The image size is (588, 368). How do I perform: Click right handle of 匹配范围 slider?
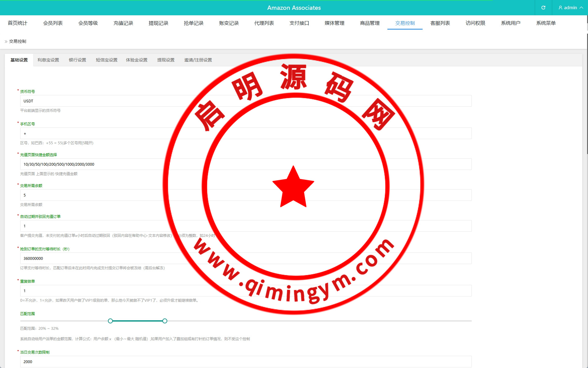coord(165,321)
